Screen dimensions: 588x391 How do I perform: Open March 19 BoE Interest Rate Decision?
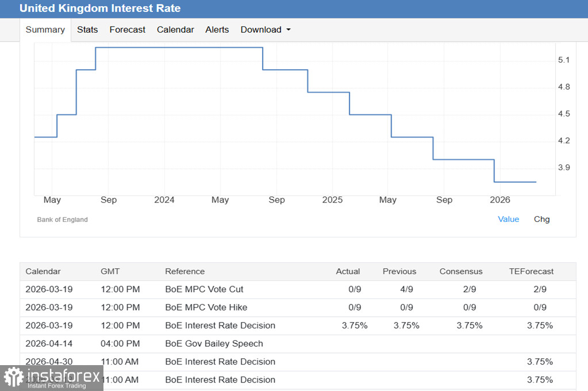(x=220, y=325)
